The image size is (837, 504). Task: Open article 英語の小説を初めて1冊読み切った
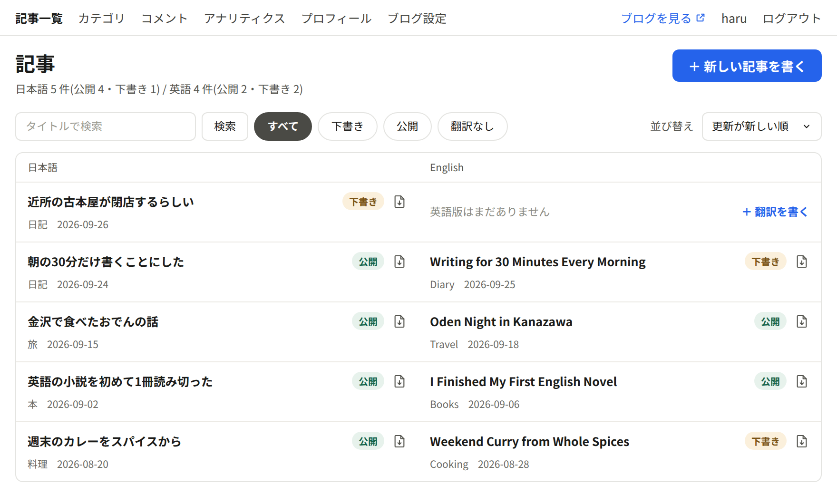[120, 382]
